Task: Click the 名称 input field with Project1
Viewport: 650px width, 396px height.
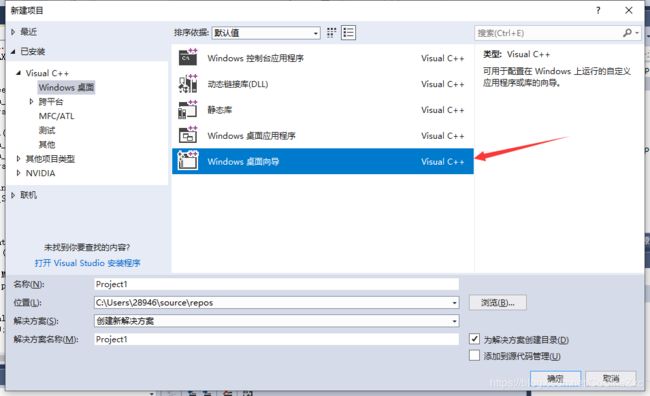Action: tap(276, 284)
